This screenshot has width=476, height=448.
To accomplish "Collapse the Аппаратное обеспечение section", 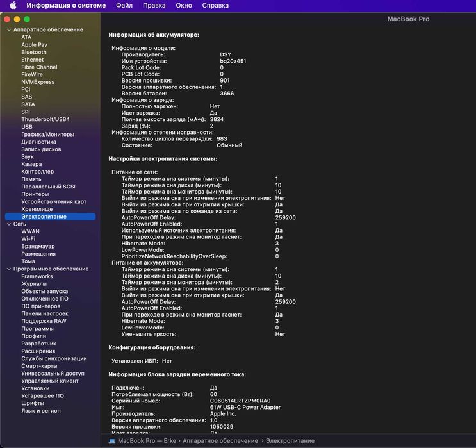I will tap(8, 30).
